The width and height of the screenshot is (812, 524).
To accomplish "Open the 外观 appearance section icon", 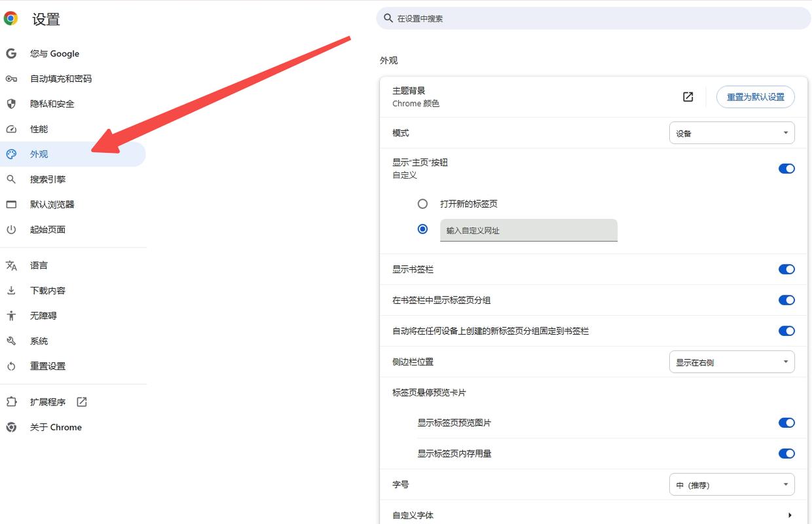I will 11,154.
